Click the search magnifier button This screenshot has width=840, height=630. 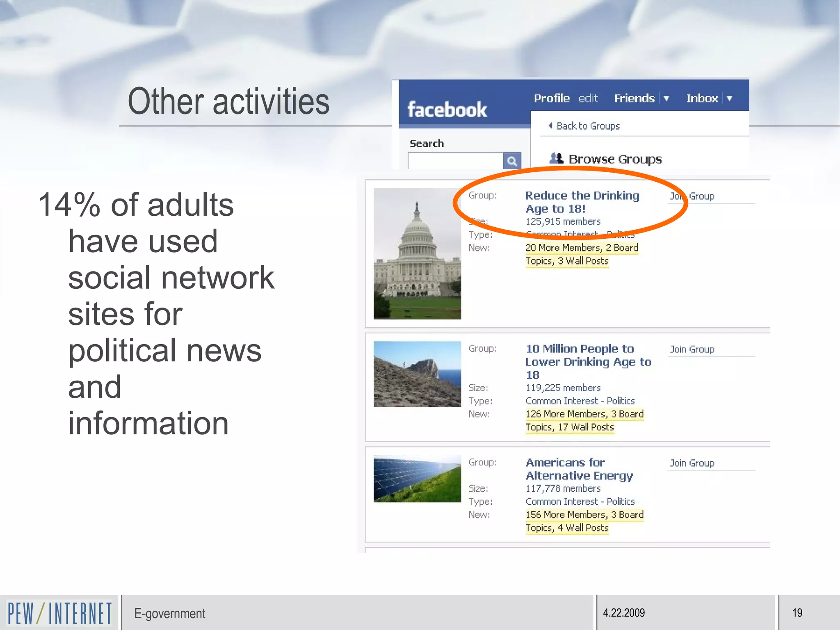512,161
